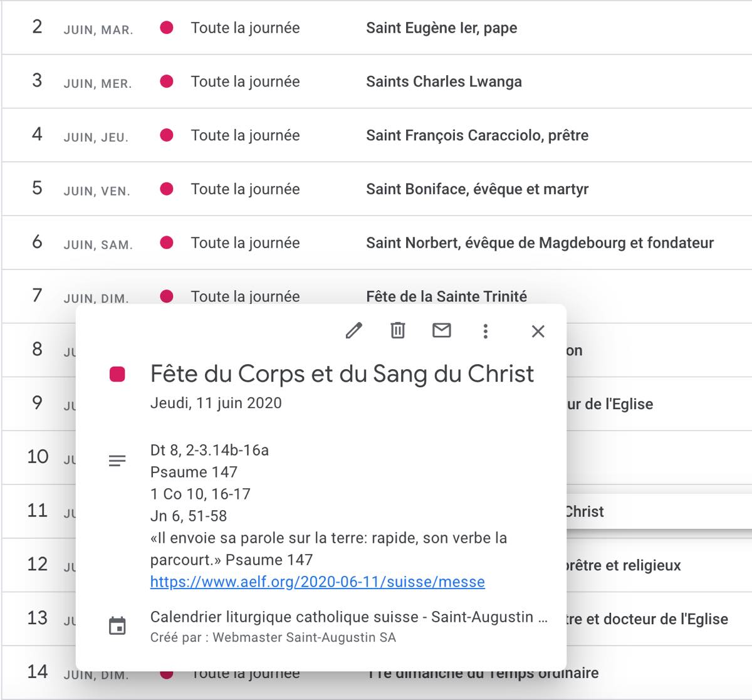Edit the event with the pencil icon
This screenshot has height=700, width=752.
pyautogui.click(x=354, y=330)
